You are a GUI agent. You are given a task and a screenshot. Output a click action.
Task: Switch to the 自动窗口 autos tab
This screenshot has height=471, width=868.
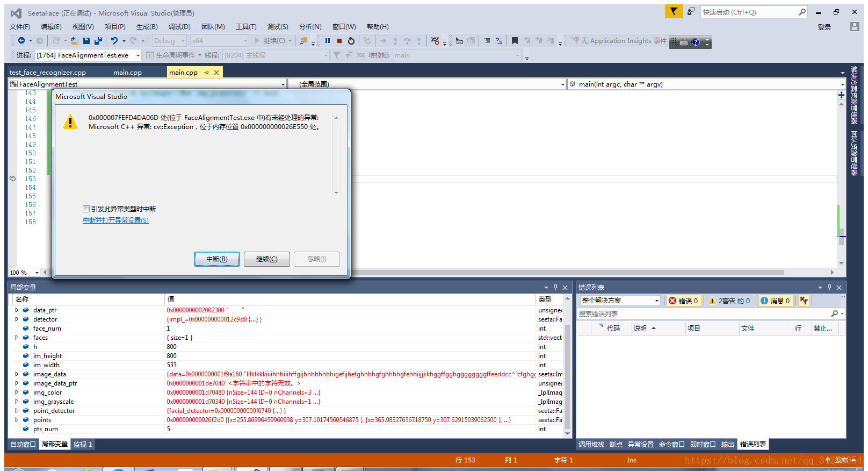coord(23,444)
